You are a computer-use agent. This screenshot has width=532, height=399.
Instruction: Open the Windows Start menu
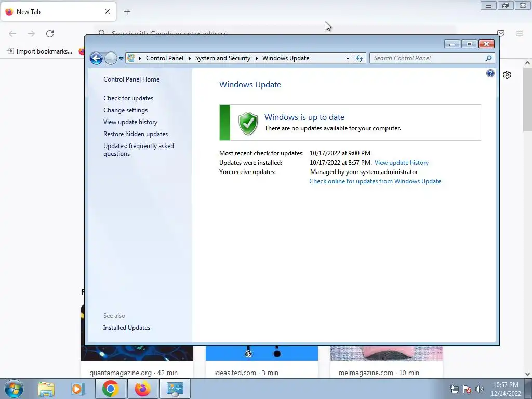tap(14, 389)
